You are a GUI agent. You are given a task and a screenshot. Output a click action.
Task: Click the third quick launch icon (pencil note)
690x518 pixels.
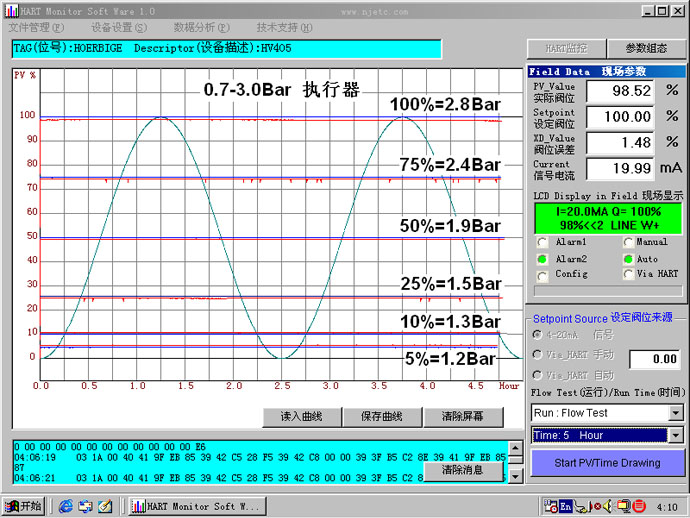click(x=105, y=506)
